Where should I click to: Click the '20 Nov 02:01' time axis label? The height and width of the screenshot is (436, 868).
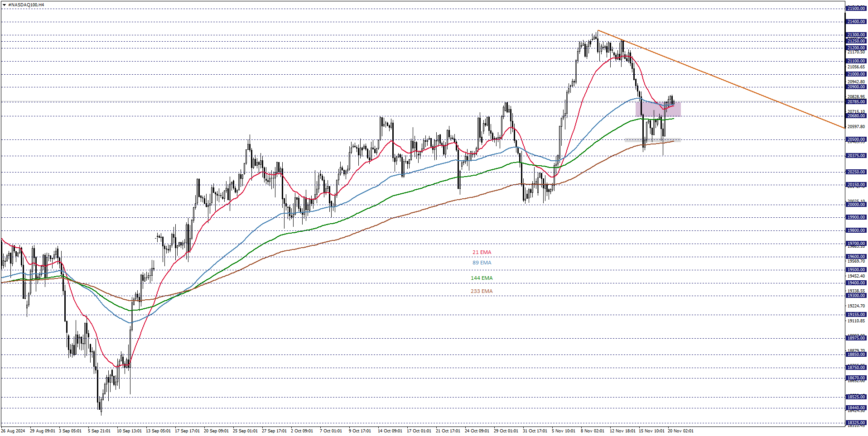click(680, 431)
